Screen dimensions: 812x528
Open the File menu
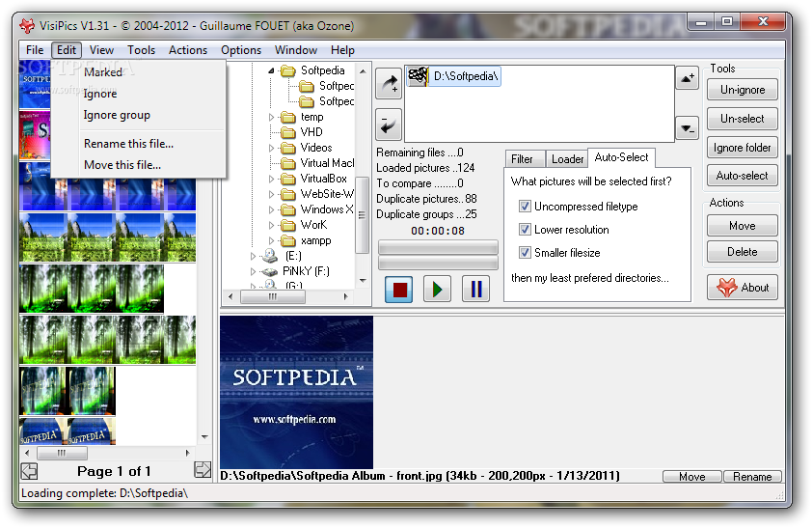coord(35,50)
